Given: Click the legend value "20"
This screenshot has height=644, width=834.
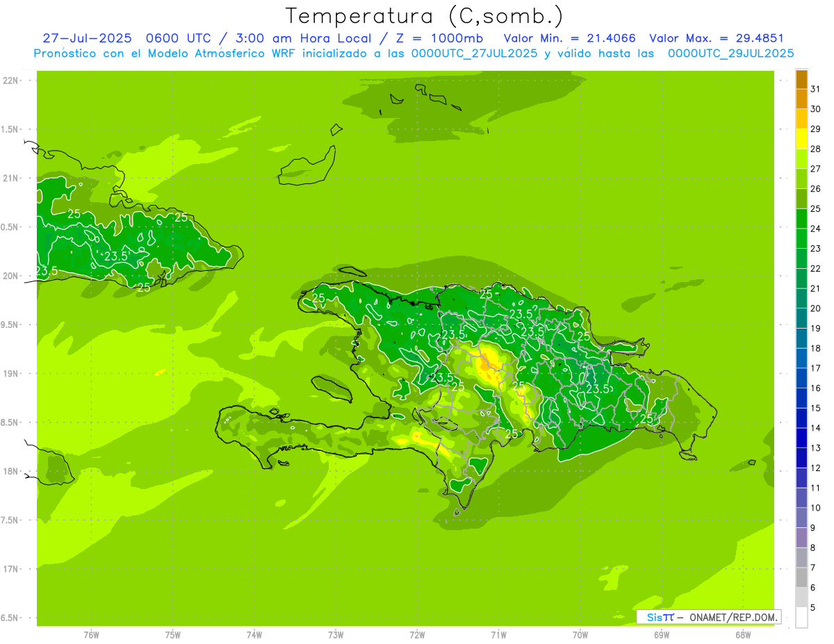Looking at the screenshot, I should click(816, 308).
